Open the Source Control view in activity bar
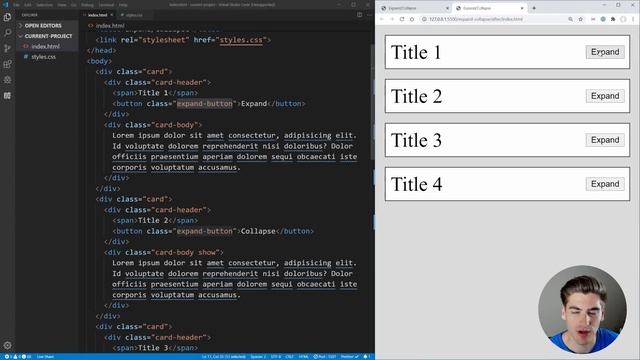 (7, 48)
